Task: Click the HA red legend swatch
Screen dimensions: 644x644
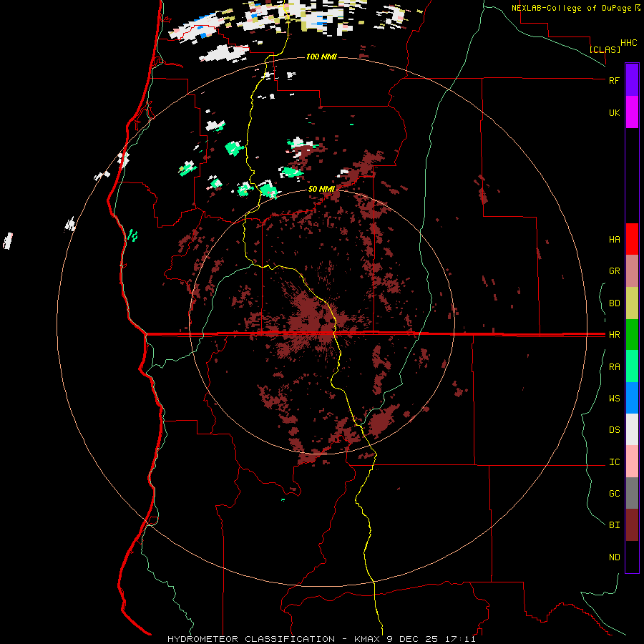Action: click(632, 239)
